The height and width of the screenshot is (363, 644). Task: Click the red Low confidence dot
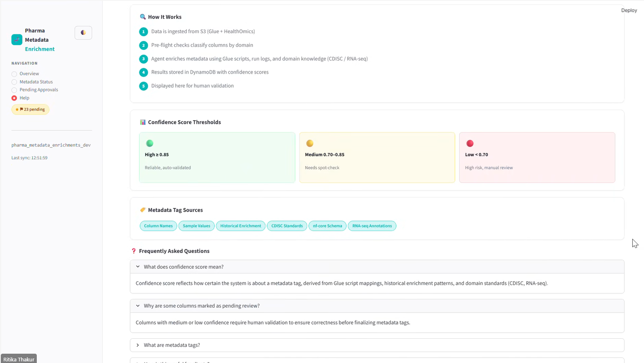[x=470, y=143]
